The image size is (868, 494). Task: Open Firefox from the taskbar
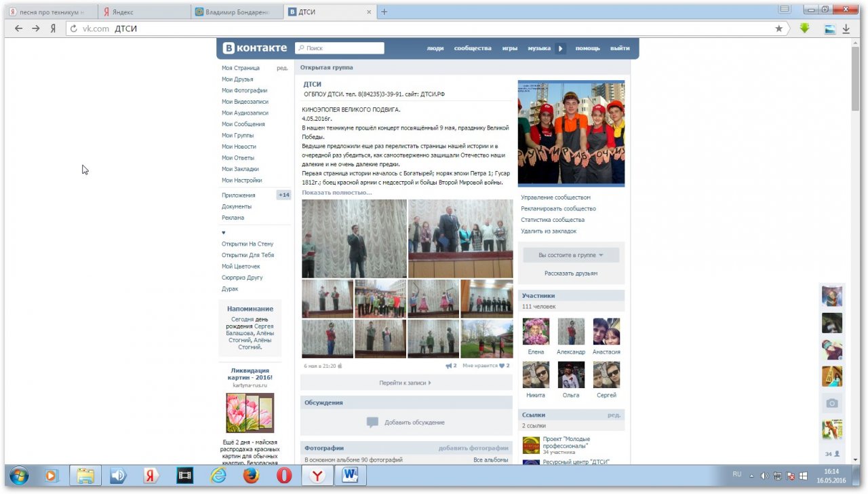click(251, 476)
